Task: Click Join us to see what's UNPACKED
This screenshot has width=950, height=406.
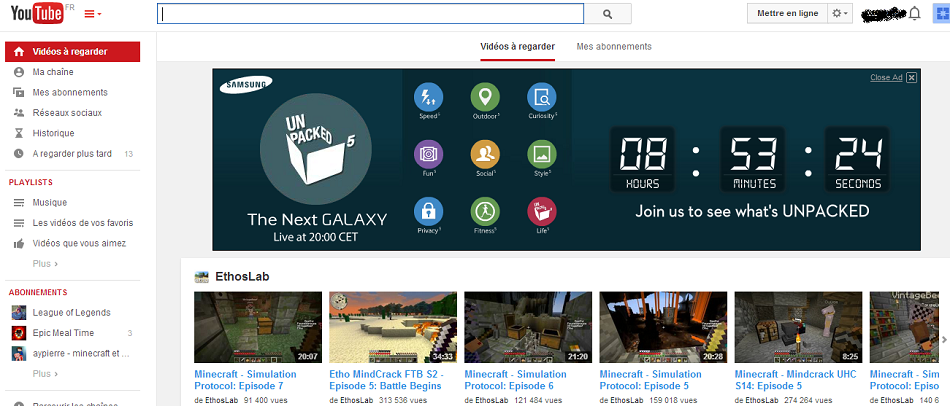Action: tap(752, 211)
